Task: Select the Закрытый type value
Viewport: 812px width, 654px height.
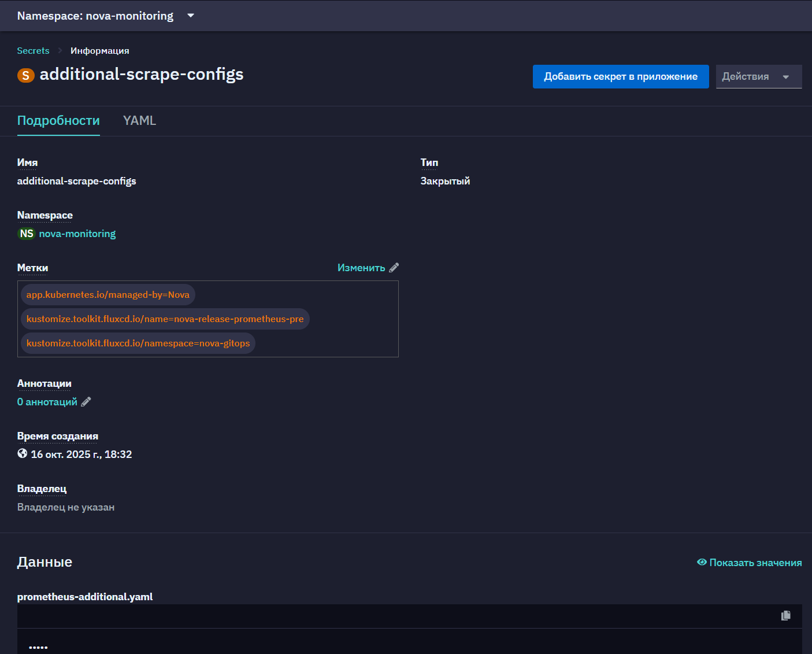Action: [445, 181]
